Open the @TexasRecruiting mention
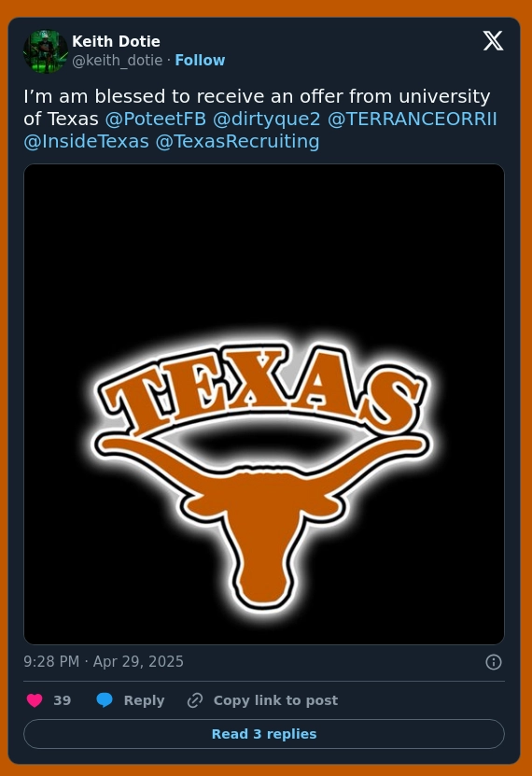This screenshot has width=532, height=776. tap(237, 142)
